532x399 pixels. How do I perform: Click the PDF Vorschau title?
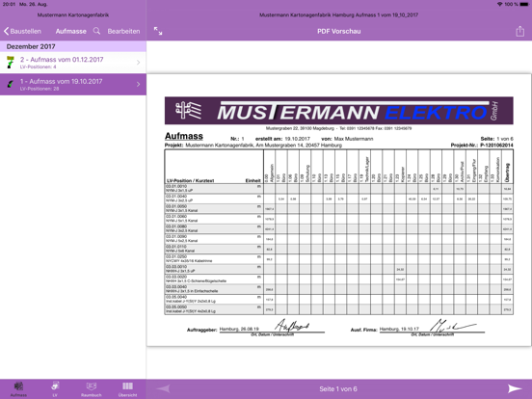(339, 31)
